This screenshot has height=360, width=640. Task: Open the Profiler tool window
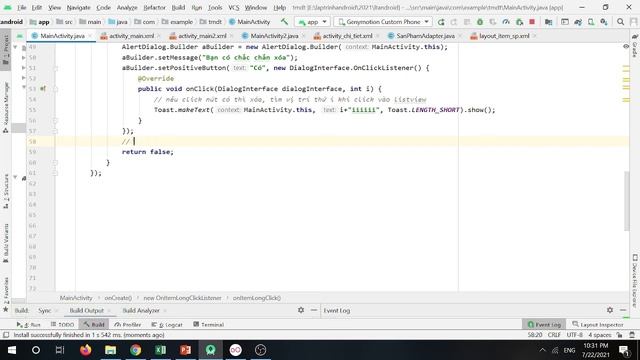[128, 324]
